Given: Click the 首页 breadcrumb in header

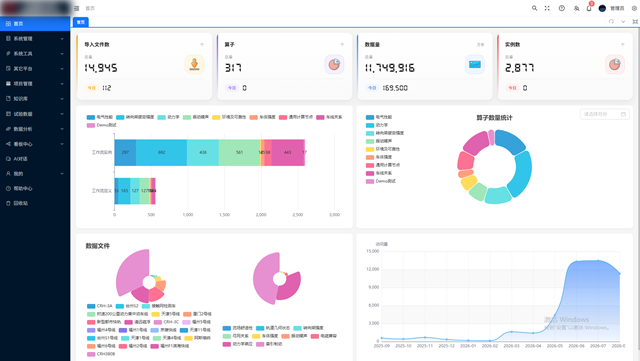Looking at the screenshot, I should (90, 8).
